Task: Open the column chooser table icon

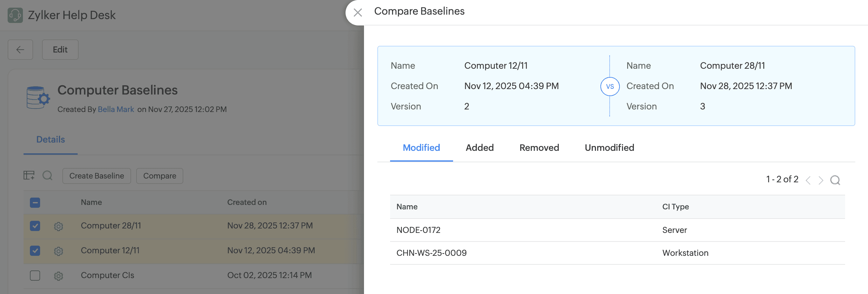Action: pos(29,175)
